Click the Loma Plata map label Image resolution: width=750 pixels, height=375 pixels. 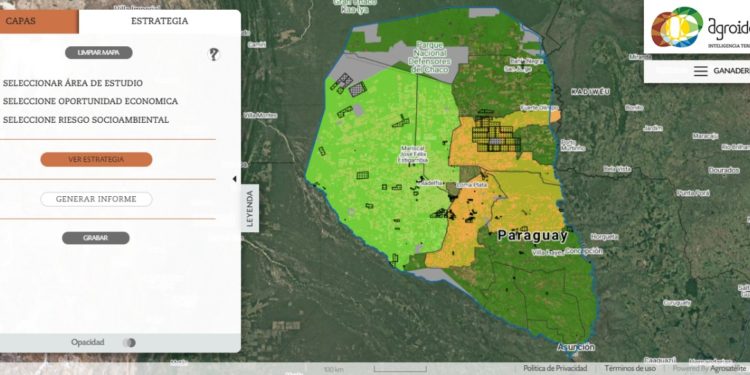(472, 185)
